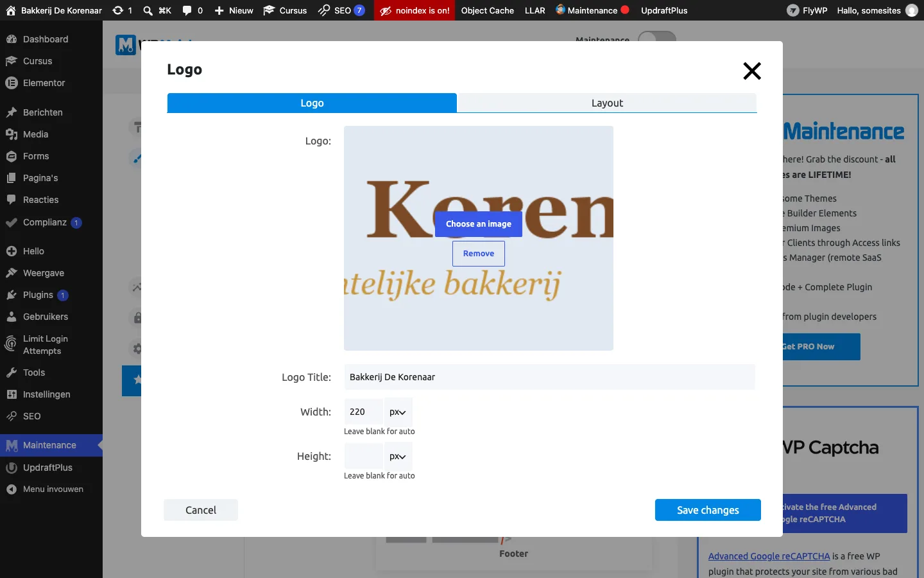Open the Height unit px dropdown
The image size is (924, 578).
pos(398,456)
